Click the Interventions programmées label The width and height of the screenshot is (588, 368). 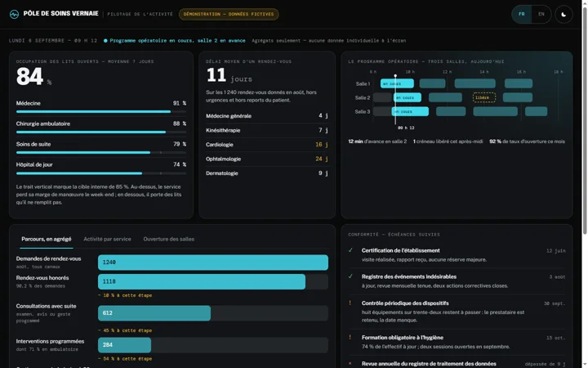(x=50, y=341)
